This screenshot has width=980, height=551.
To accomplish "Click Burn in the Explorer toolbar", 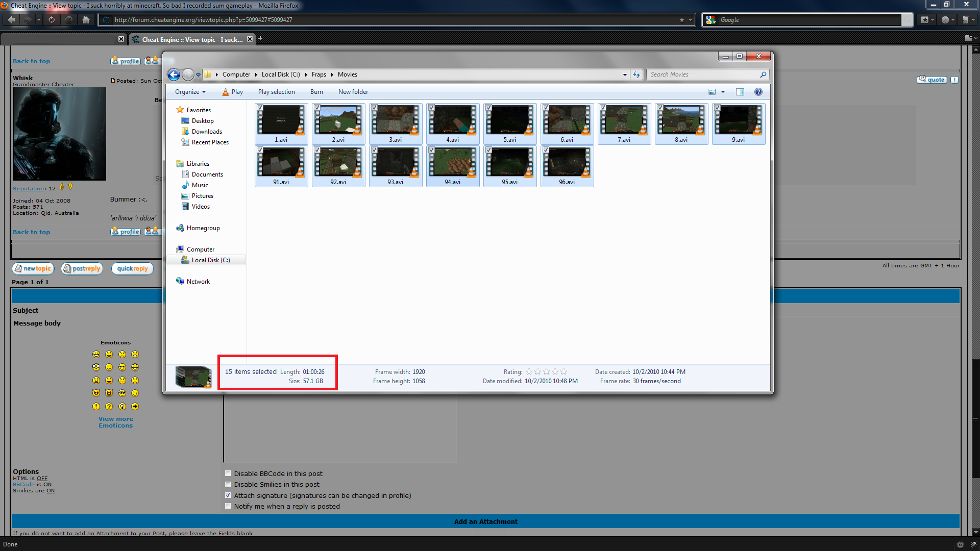I will pyautogui.click(x=316, y=92).
